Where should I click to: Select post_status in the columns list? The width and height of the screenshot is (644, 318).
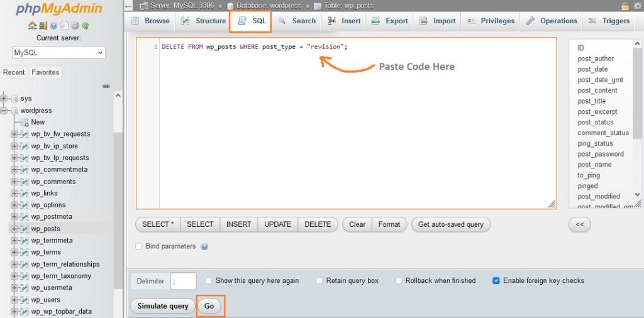[595, 123]
